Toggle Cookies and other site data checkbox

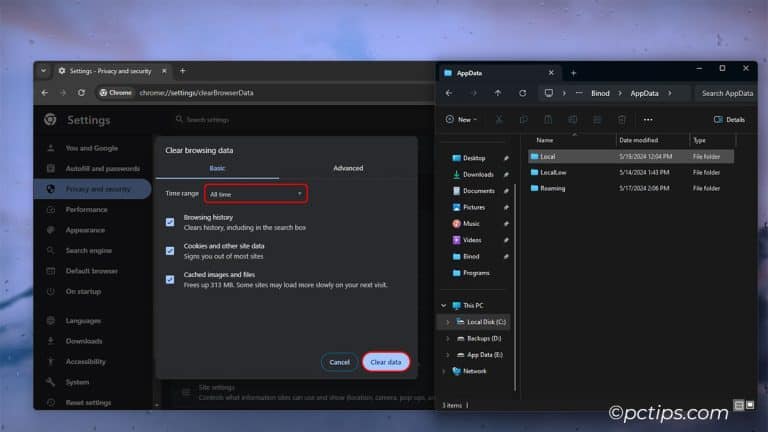click(170, 250)
